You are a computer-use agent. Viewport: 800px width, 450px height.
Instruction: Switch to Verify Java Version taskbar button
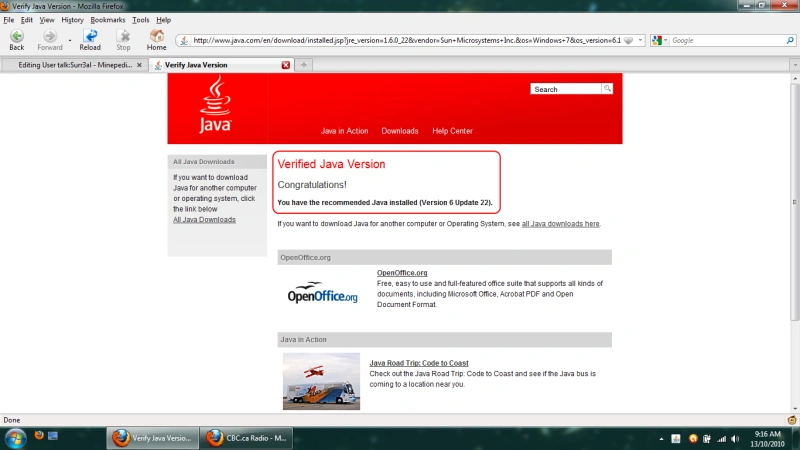pyautogui.click(x=153, y=438)
